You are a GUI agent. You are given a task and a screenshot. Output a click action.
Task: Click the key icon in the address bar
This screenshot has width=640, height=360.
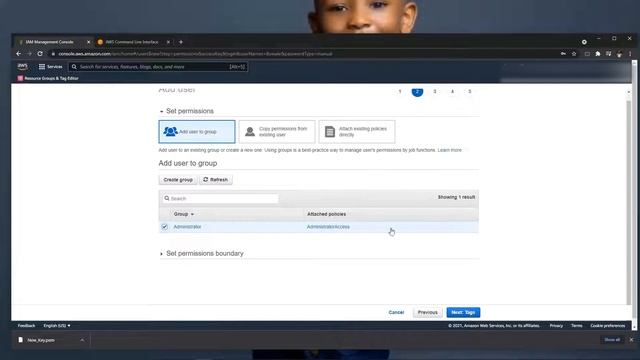pyautogui.click(x=563, y=53)
